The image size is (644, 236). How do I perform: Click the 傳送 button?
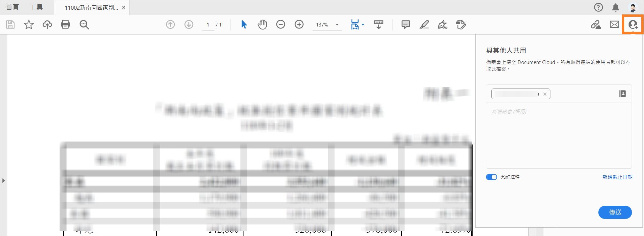pos(615,212)
